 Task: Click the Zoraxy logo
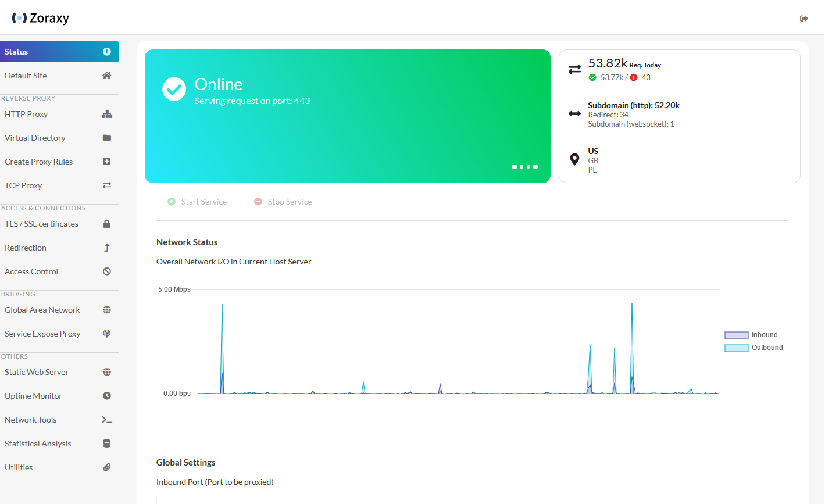(x=41, y=18)
